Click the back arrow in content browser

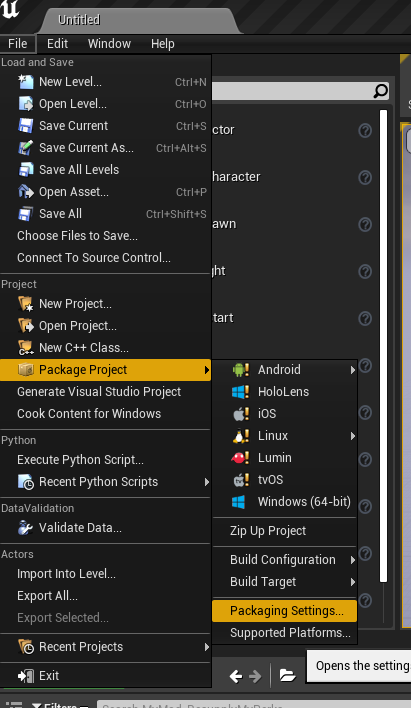(x=236, y=676)
